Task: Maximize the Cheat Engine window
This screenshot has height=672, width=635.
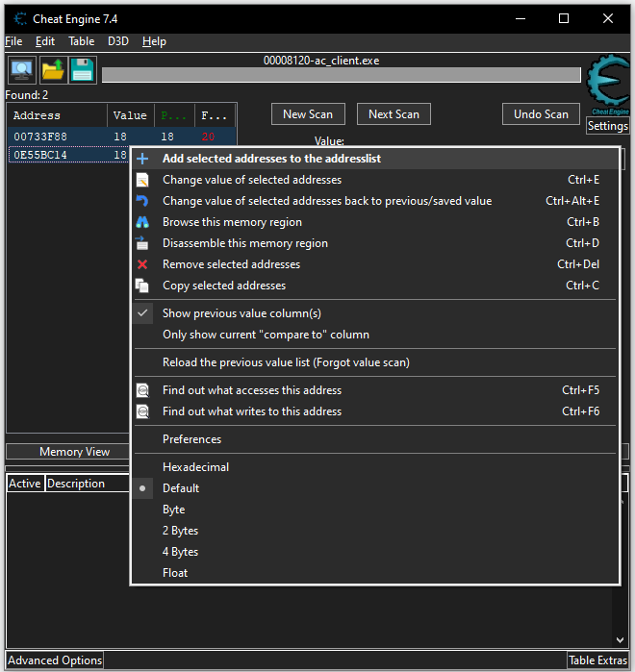Action: coord(564,19)
